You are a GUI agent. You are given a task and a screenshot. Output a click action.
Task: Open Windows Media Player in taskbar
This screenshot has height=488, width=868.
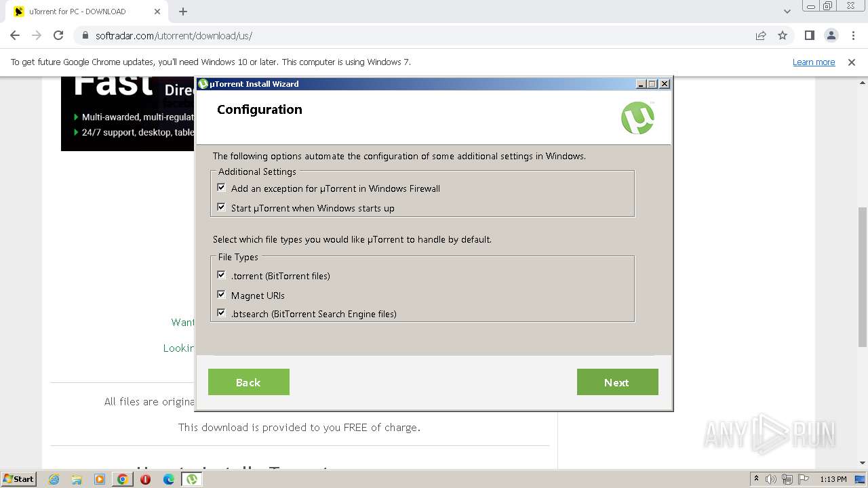(x=100, y=479)
